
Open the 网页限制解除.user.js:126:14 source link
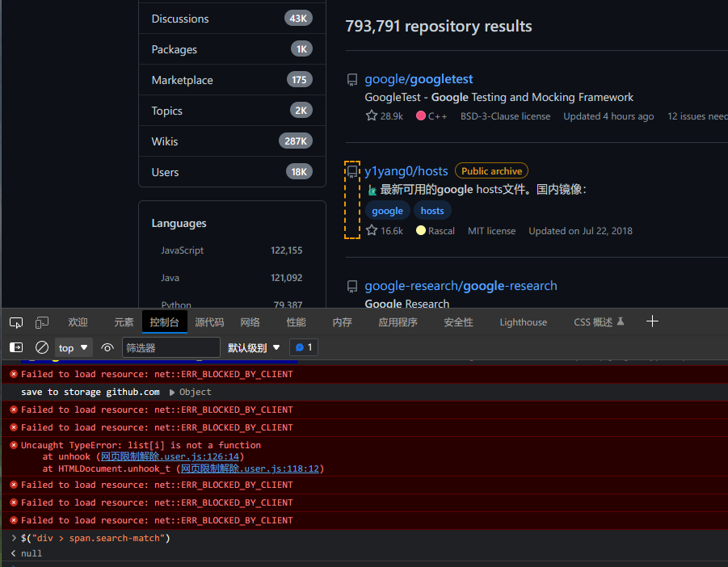[170, 456]
